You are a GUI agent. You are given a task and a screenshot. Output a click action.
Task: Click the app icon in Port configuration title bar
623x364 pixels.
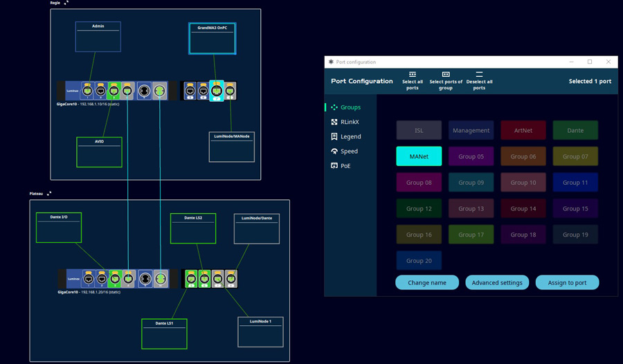pos(331,62)
